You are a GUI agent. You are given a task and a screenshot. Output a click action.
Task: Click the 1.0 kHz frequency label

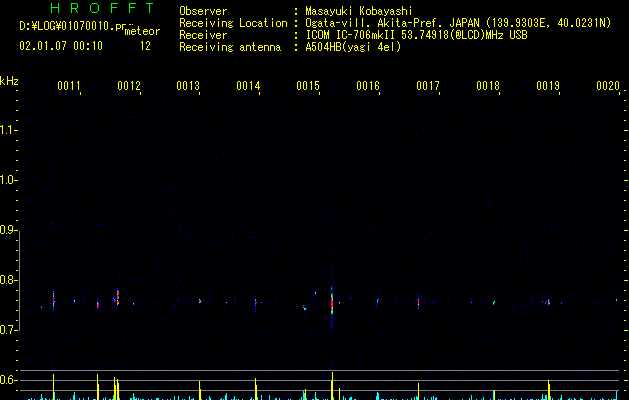click(x=8, y=180)
